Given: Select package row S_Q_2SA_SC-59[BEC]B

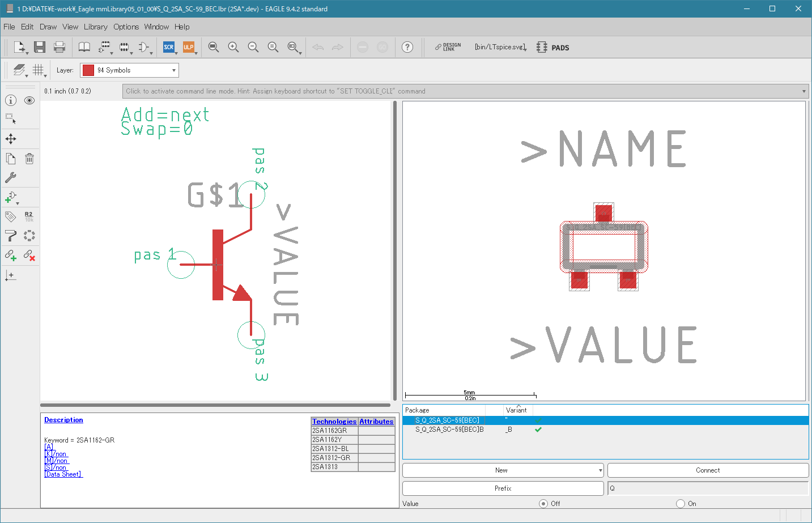Looking at the screenshot, I should 605,430.
